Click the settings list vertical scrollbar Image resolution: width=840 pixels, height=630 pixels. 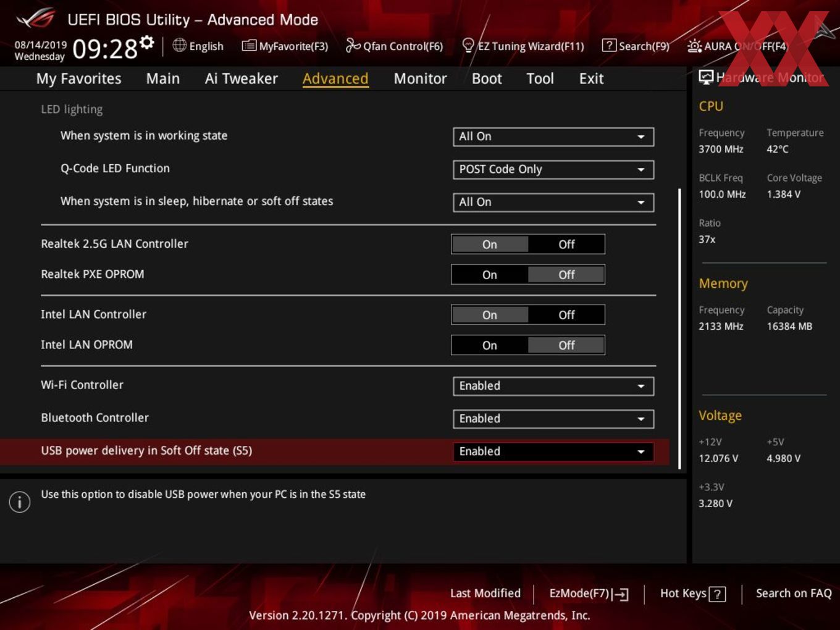(x=679, y=329)
